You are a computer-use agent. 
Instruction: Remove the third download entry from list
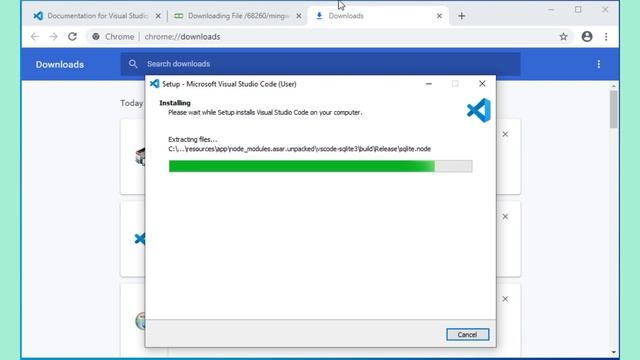505,299
